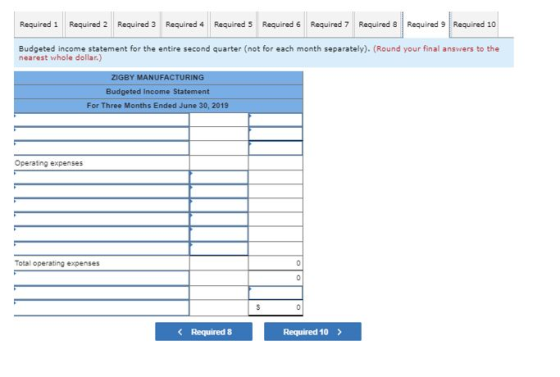The width and height of the screenshot is (560, 377).
Task: Click the right-column amount field just above Operating expenses
Action: [275, 148]
